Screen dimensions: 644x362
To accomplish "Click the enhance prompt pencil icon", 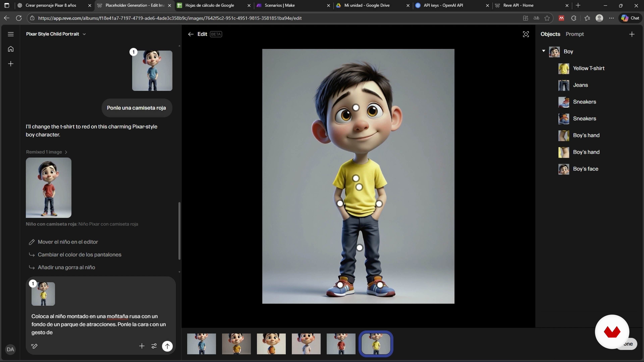I will coord(34,346).
